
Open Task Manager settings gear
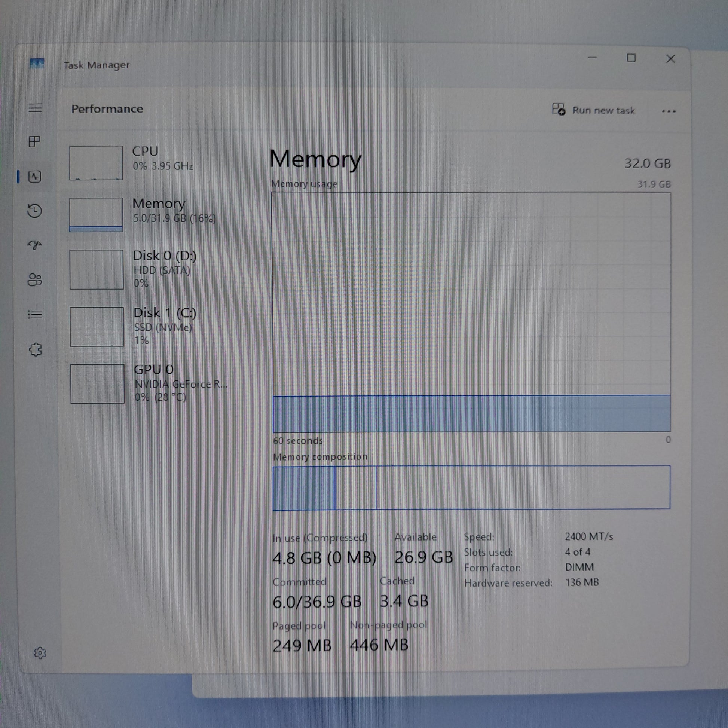point(40,653)
